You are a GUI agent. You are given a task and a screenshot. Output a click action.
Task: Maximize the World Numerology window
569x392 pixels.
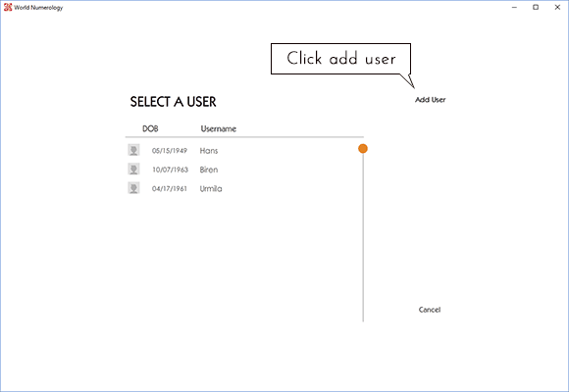pyautogui.click(x=536, y=7)
